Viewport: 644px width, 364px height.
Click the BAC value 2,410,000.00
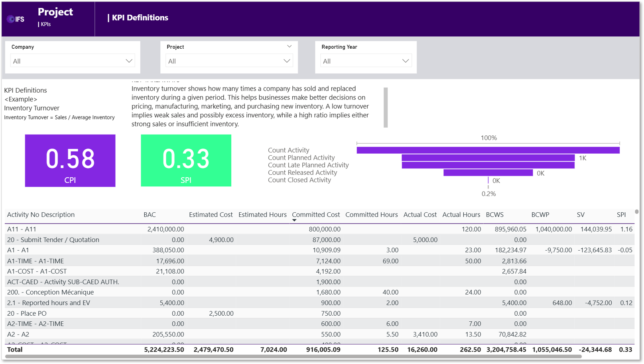pyautogui.click(x=165, y=229)
